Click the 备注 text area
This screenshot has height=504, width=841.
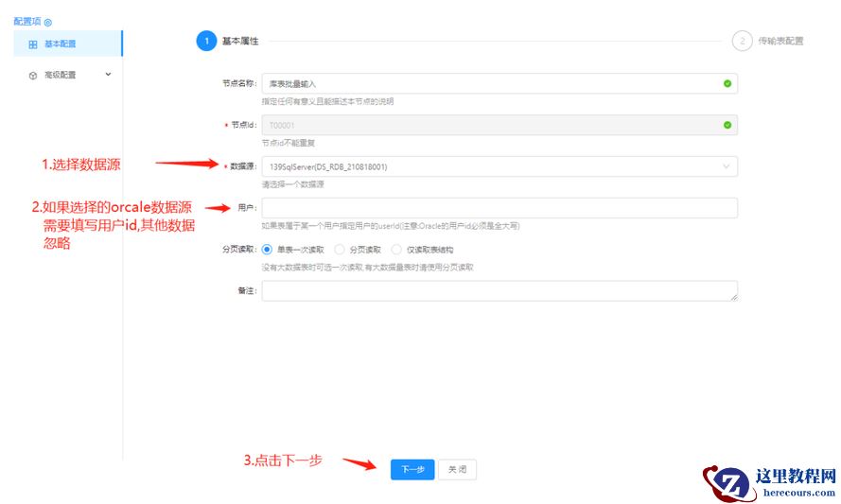coord(499,291)
